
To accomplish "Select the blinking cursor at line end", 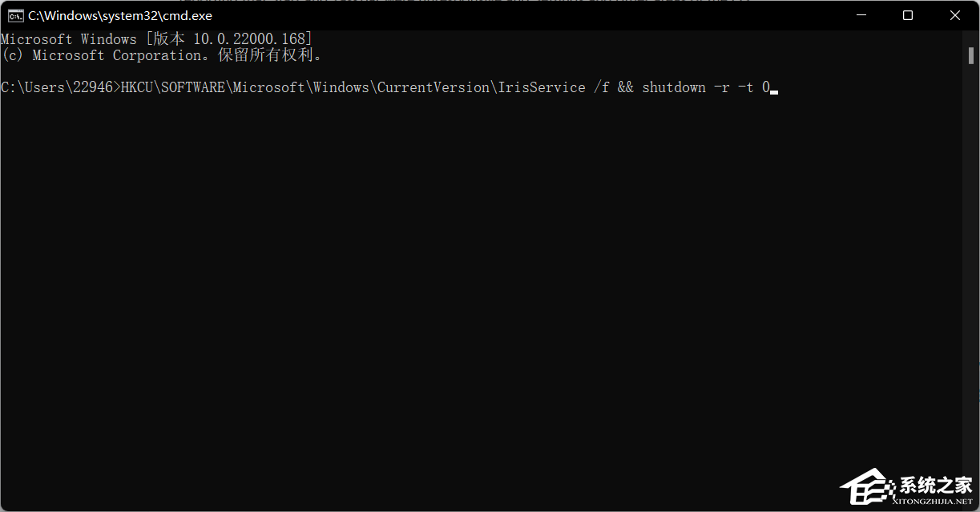I will point(773,90).
